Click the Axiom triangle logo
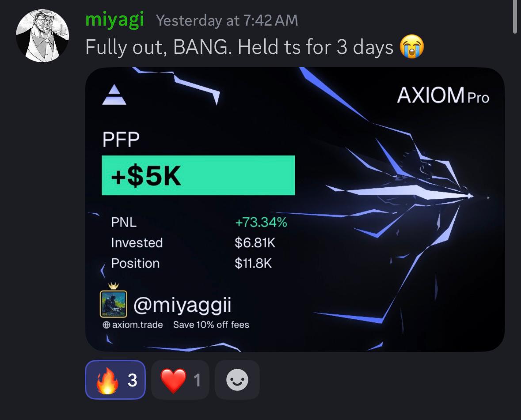Viewport: 521px width, 420px height. click(114, 95)
